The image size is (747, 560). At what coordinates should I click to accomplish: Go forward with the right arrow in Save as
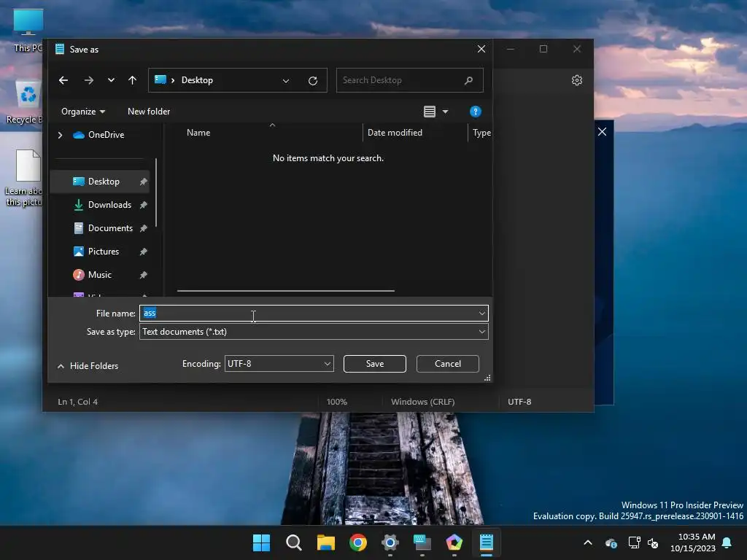(x=88, y=80)
